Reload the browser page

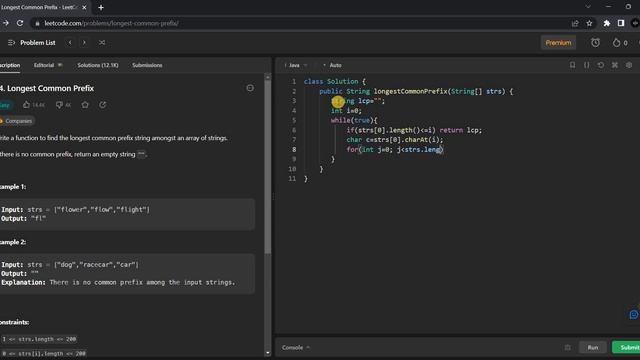tap(20, 23)
